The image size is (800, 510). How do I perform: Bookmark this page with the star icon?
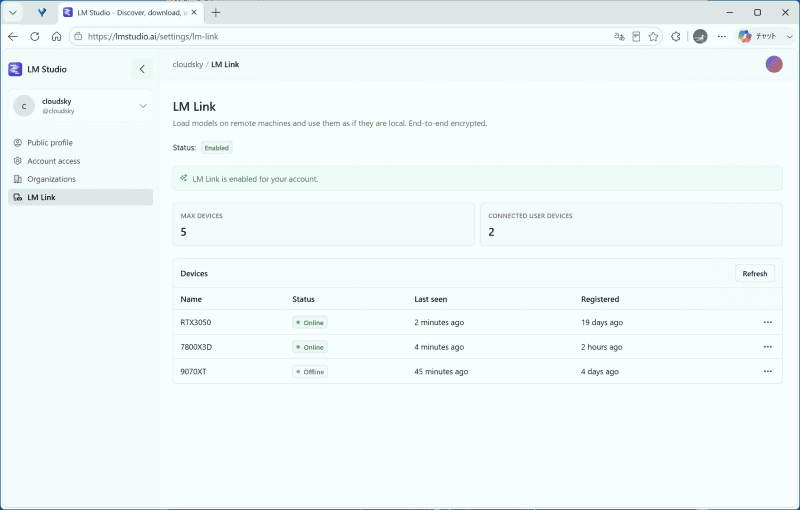(653, 37)
